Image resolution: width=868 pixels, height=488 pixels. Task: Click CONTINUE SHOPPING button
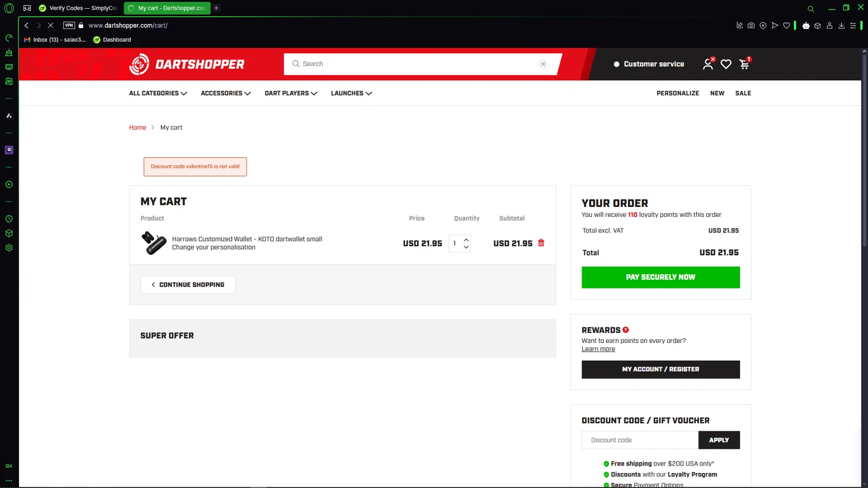point(187,284)
